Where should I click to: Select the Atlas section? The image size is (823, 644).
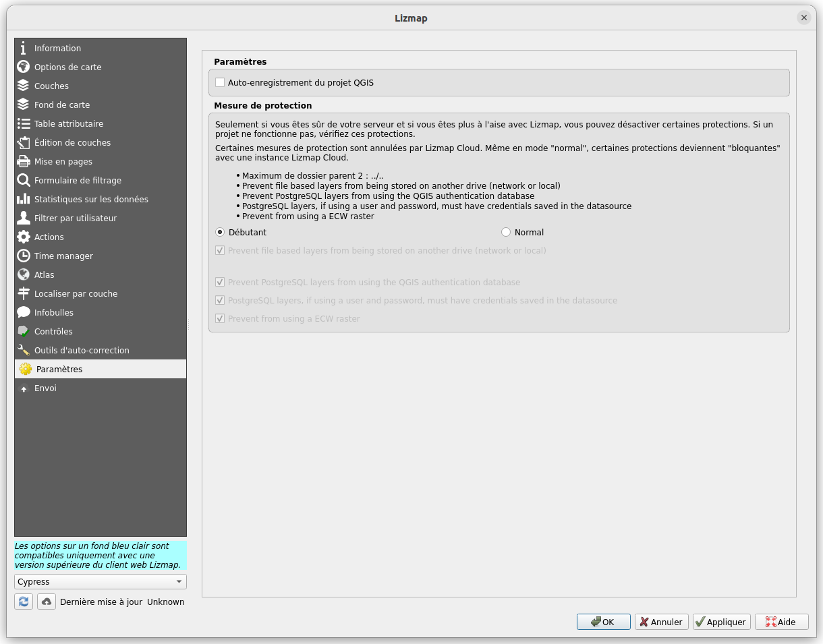(101, 274)
